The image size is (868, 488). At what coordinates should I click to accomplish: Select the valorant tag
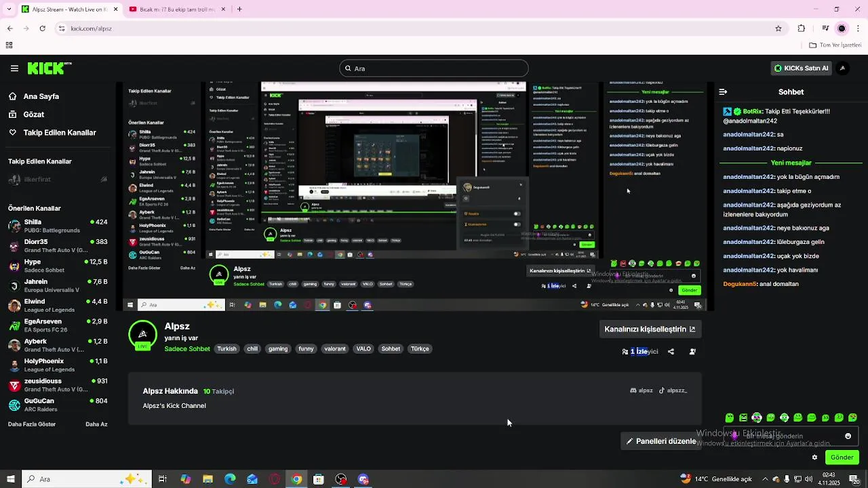point(335,349)
